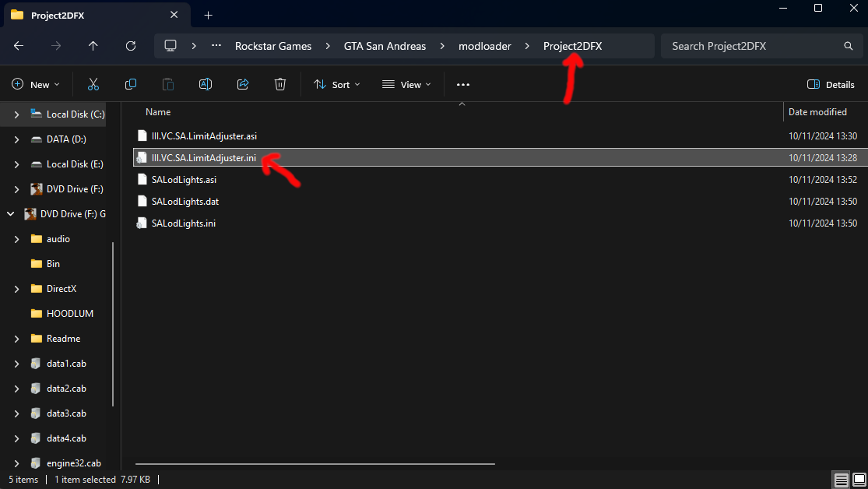Screen dimensions: 868x489
Task: Collapse the DVD Drive (F:) G node
Action: tap(11, 214)
